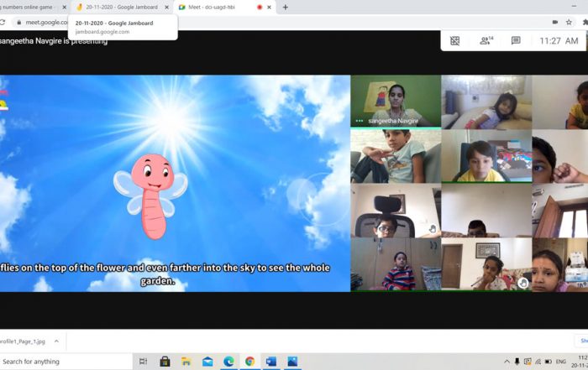Open the taskbar clock and date
Viewport: 588px width, 370px height.
tap(580, 362)
